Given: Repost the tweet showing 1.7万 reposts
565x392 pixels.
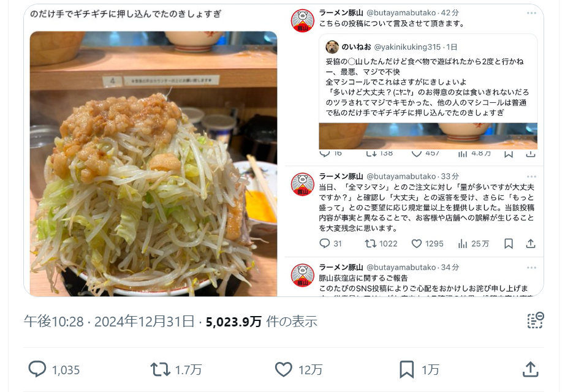Looking at the screenshot, I should coord(160,369).
